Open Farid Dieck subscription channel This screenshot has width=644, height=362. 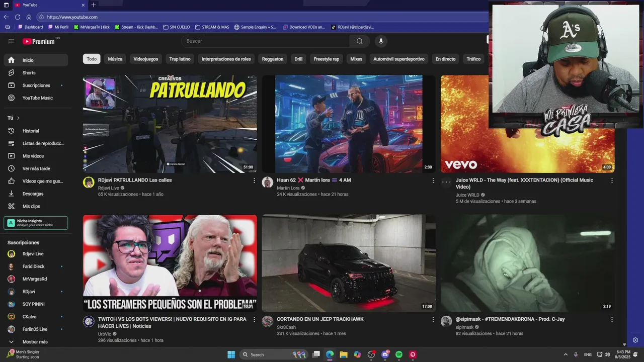(x=36, y=266)
